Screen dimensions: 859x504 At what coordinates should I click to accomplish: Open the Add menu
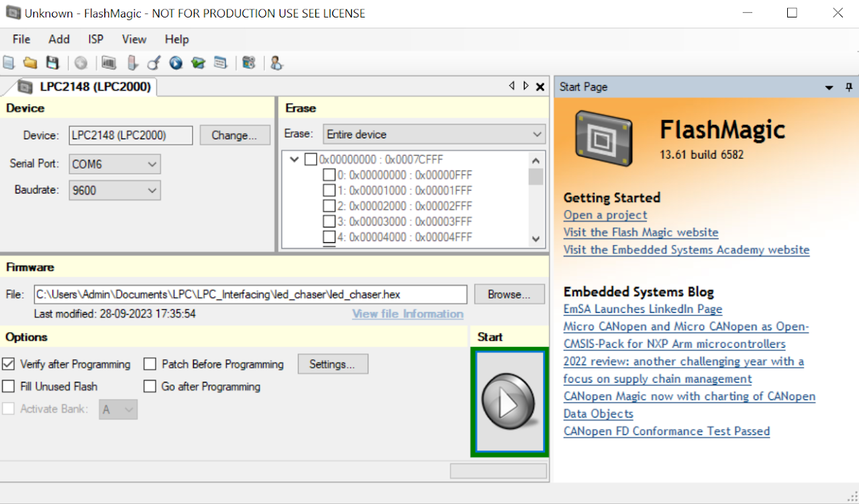59,40
